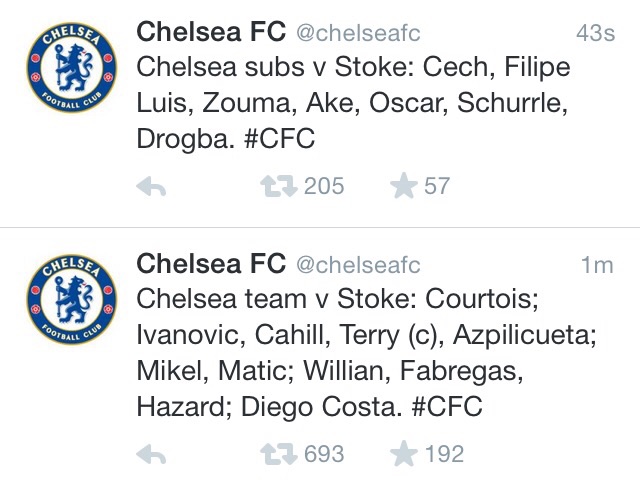The width and height of the screenshot is (640, 482).
Task: Open tweet text listing Courtois and Ivanovic
Action: 367,353
